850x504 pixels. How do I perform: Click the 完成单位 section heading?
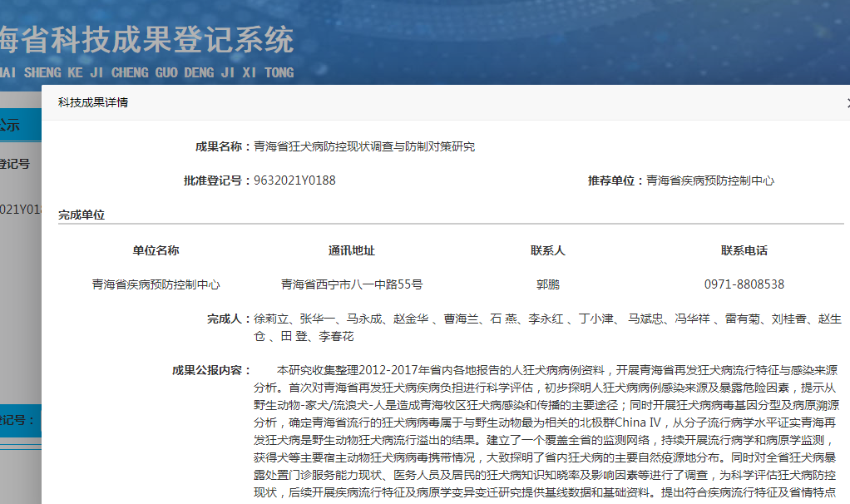(82, 215)
